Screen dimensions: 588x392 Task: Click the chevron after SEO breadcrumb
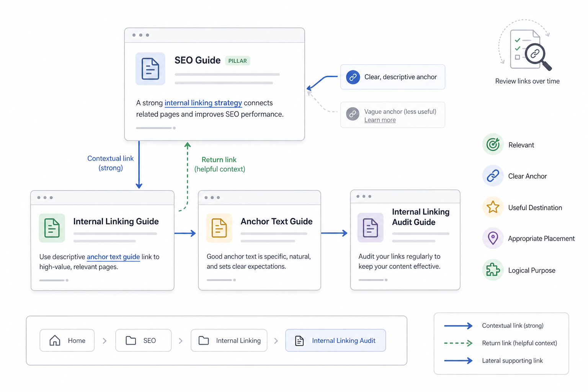(181, 341)
